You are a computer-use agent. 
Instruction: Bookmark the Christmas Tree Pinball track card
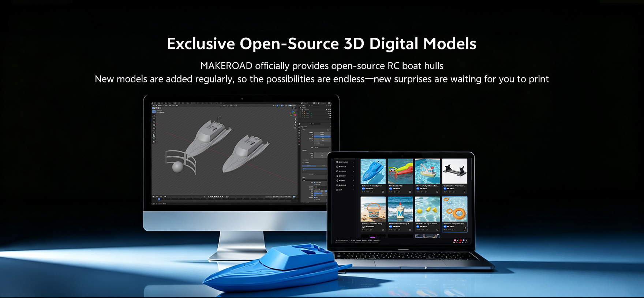(x=465, y=192)
